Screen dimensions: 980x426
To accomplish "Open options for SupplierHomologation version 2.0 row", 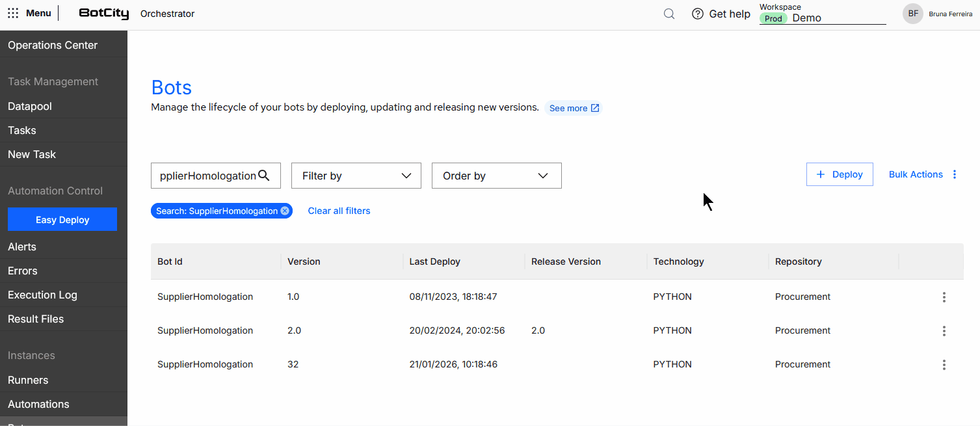I will (x=944, y=331).
